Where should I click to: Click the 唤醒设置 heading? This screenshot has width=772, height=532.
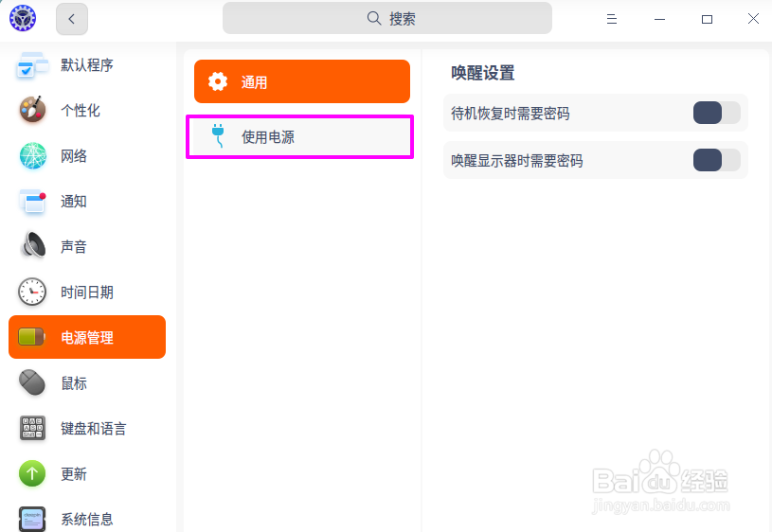(x=483, y=73)
